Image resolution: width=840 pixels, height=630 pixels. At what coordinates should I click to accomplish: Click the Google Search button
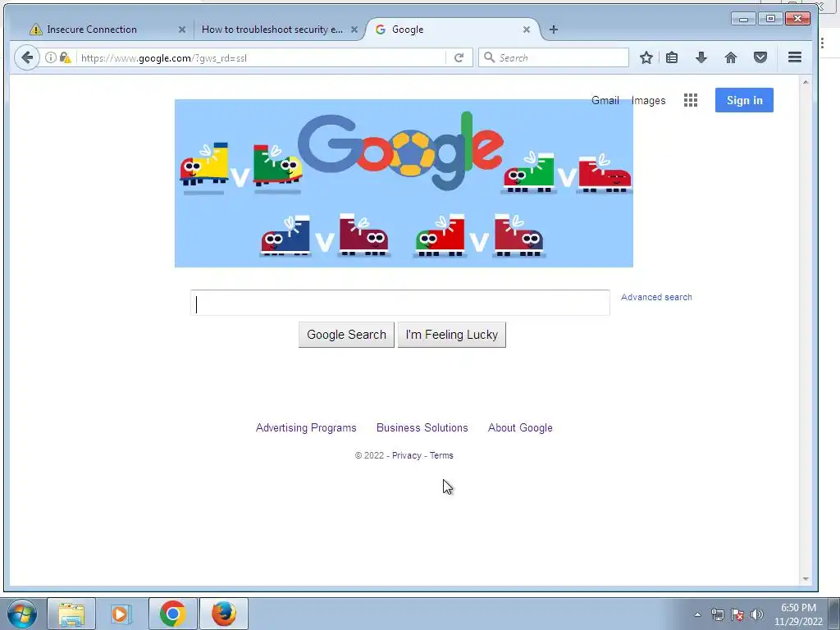tap(346, 335)
